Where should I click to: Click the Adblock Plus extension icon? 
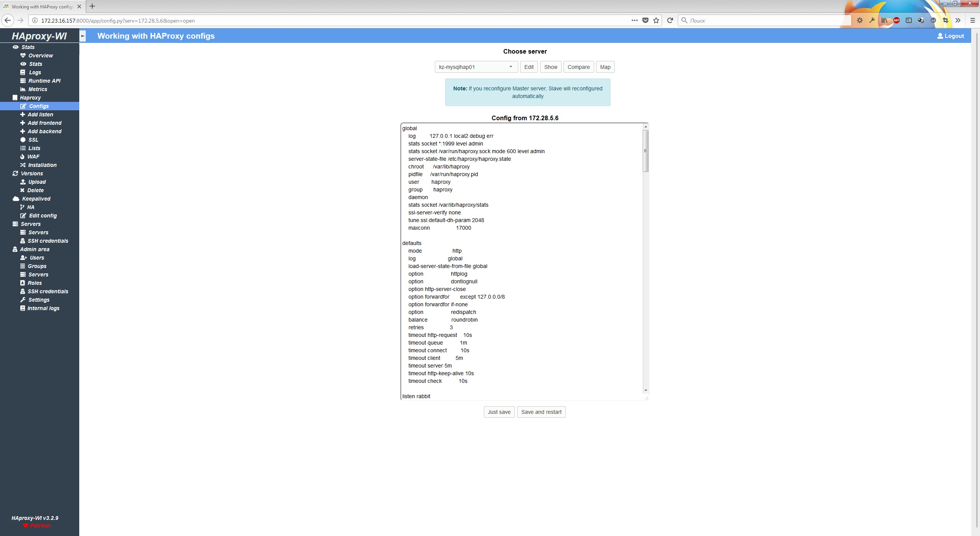click(x=896, y=21)
